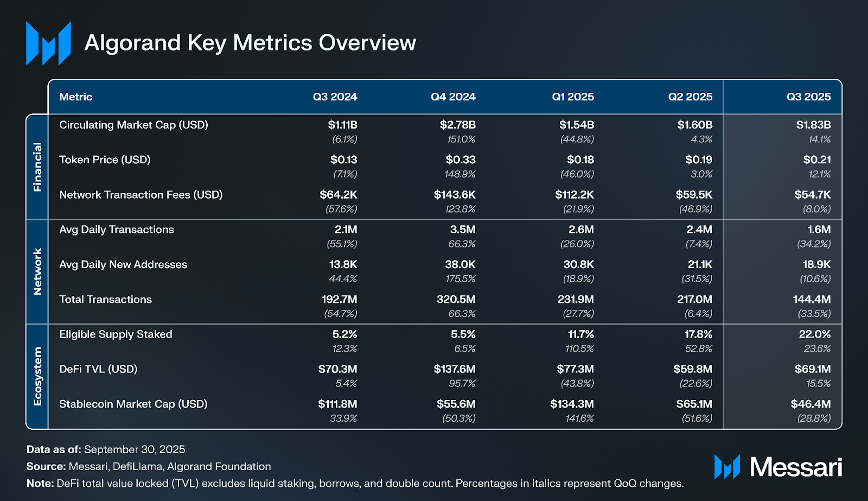
Task: Click the 'Q2 2025' column header
Action: (x=690, y=97)
